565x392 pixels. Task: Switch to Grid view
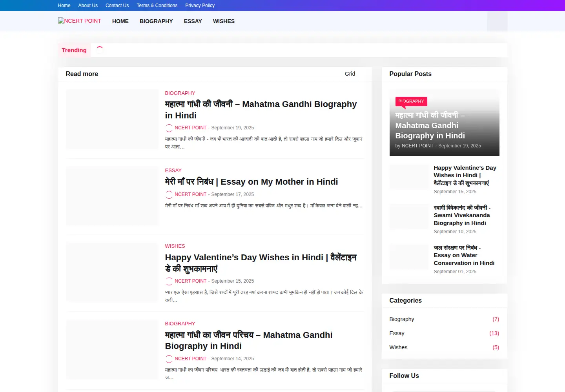pyautogui.click(x=350, y=74)
